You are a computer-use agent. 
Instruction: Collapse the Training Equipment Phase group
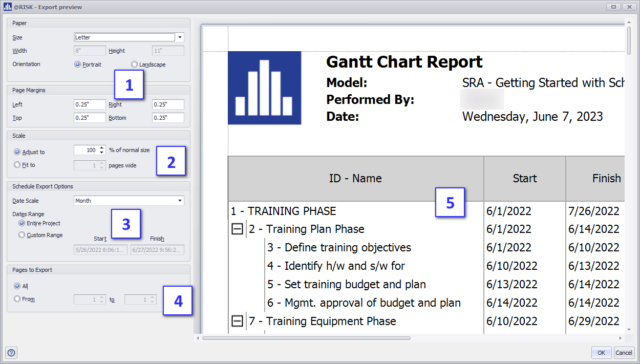pyautogui.click(x=238, y=322)
